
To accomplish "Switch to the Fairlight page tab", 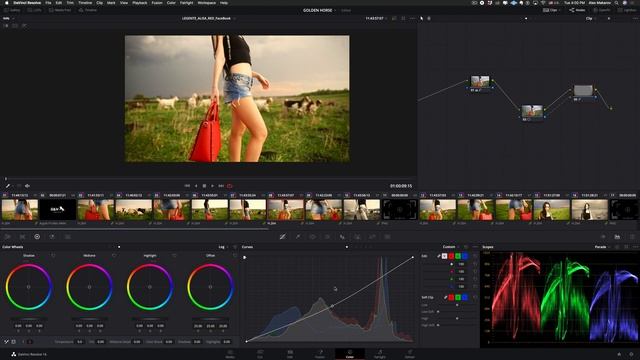I will [380, 354].
